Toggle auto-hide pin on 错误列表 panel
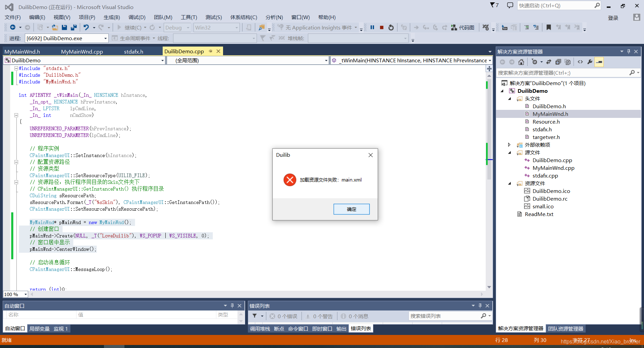Screen dimensions: 644x348 [480, 306]
